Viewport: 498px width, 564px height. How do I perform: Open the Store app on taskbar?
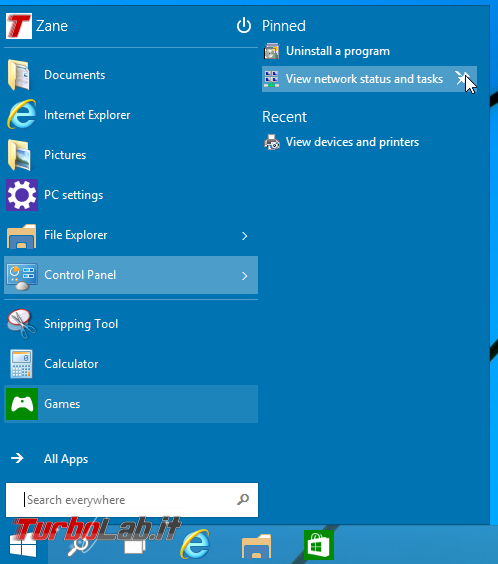[318, 545]
